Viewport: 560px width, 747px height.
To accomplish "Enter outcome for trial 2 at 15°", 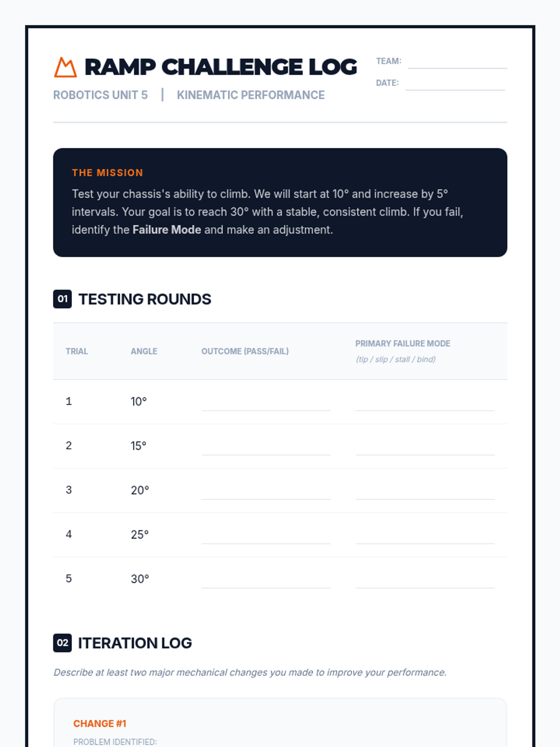I will [x=266, y=448].
